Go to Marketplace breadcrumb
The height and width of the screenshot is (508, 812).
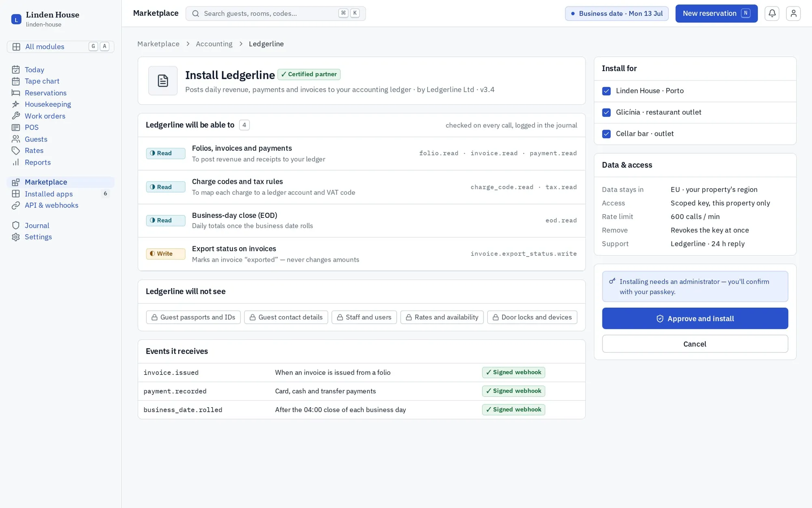[158, 44]
